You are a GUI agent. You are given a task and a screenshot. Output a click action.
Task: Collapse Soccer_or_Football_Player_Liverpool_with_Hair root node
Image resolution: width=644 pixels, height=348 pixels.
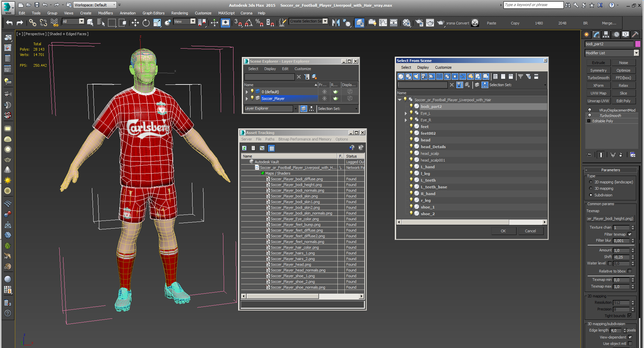pyautogui.click(x=399, y=100)
